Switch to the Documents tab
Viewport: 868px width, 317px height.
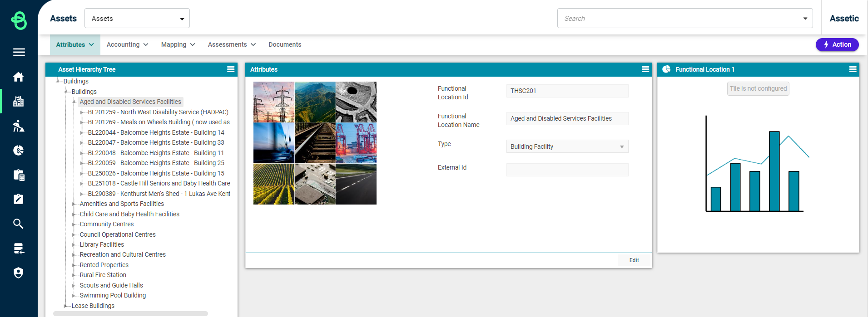tap(285, 44)
